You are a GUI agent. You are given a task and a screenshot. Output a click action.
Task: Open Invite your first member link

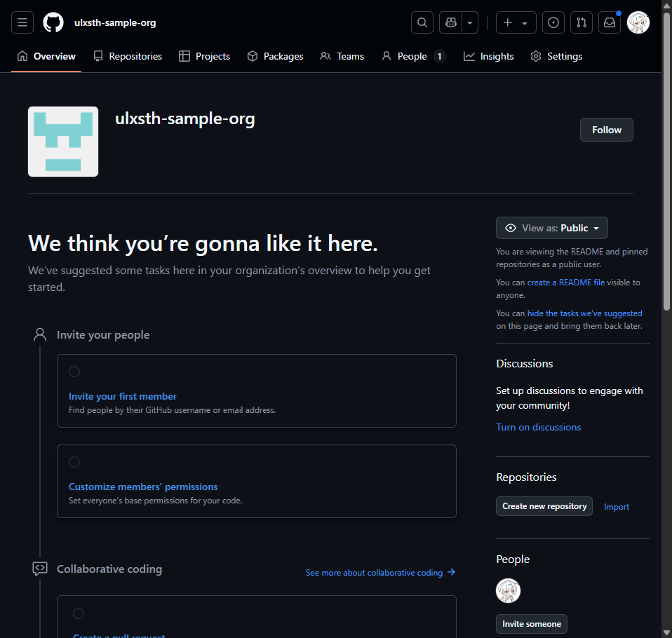(x=123, y=396)
